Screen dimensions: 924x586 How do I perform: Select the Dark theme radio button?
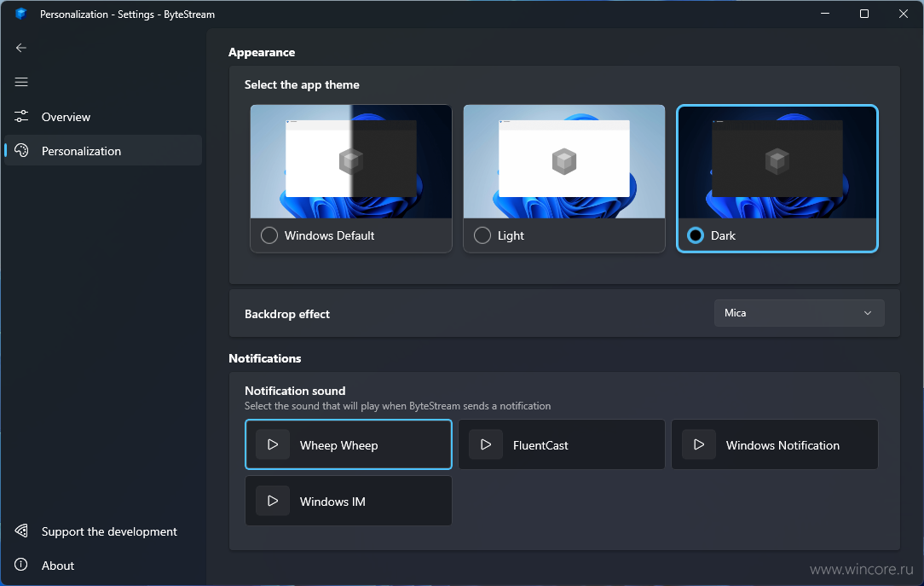696,235
